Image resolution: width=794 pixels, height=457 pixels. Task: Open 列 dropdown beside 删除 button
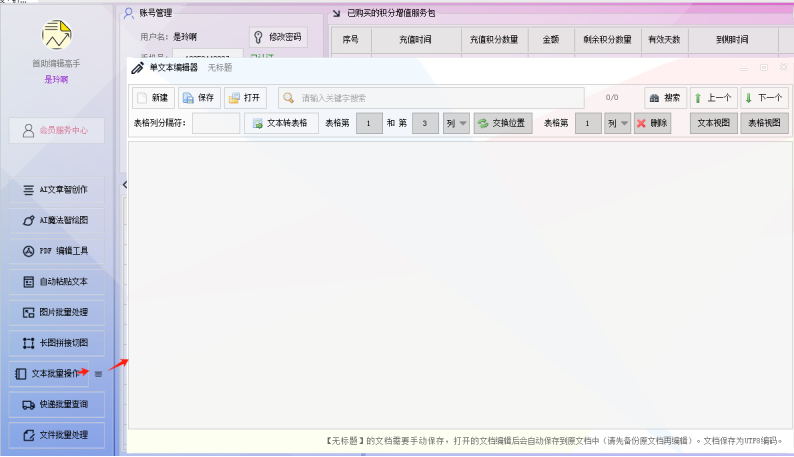pos(617,123)
